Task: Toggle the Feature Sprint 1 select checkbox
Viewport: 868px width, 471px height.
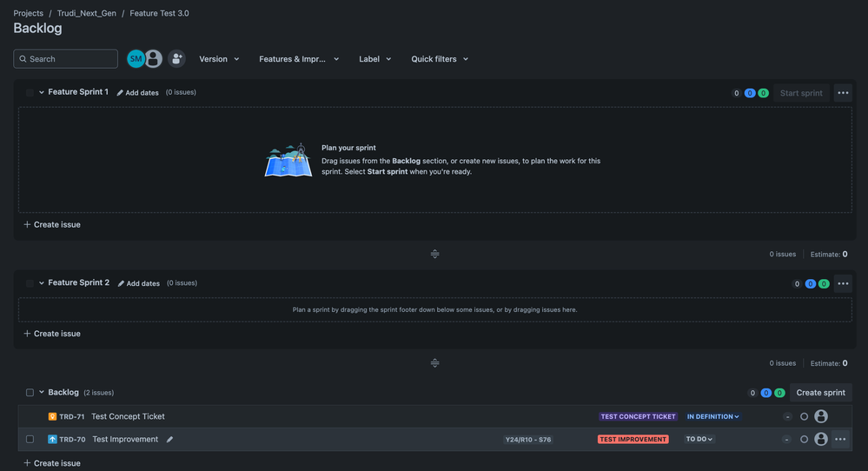Action: pyautogui.click(x=30, y=92)
